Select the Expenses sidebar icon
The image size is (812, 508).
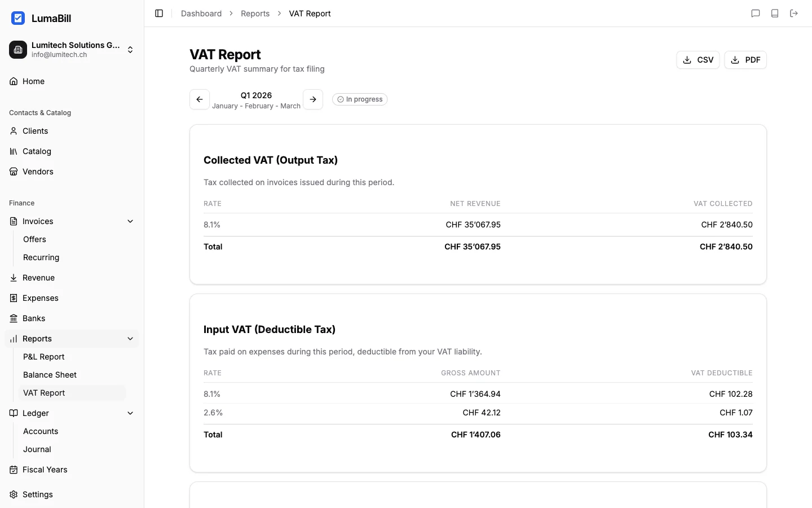(13, 298)
